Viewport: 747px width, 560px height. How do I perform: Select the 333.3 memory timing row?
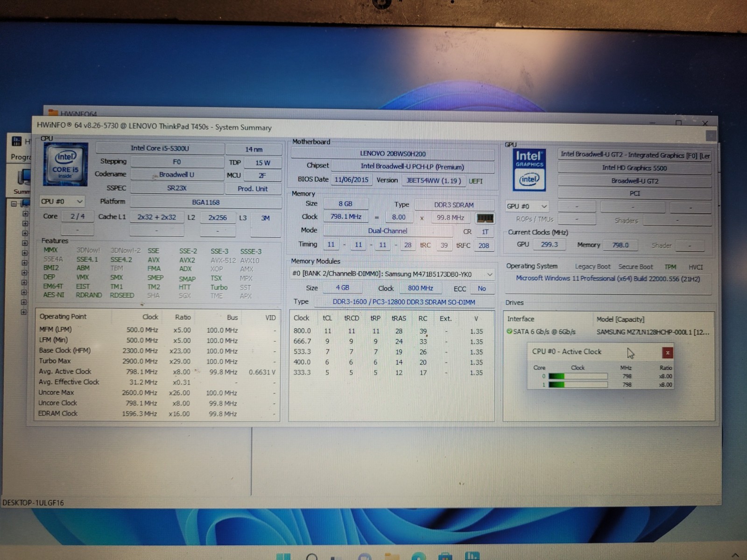[x=391, y=372]
